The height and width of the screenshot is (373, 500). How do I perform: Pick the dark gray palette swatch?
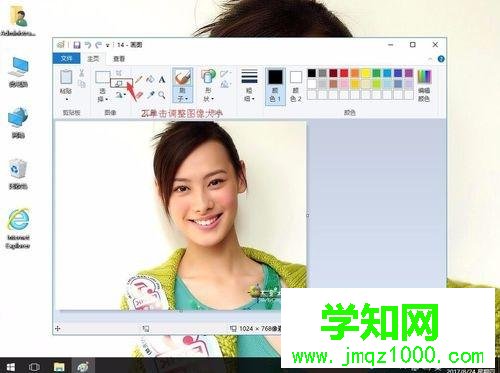322,73
